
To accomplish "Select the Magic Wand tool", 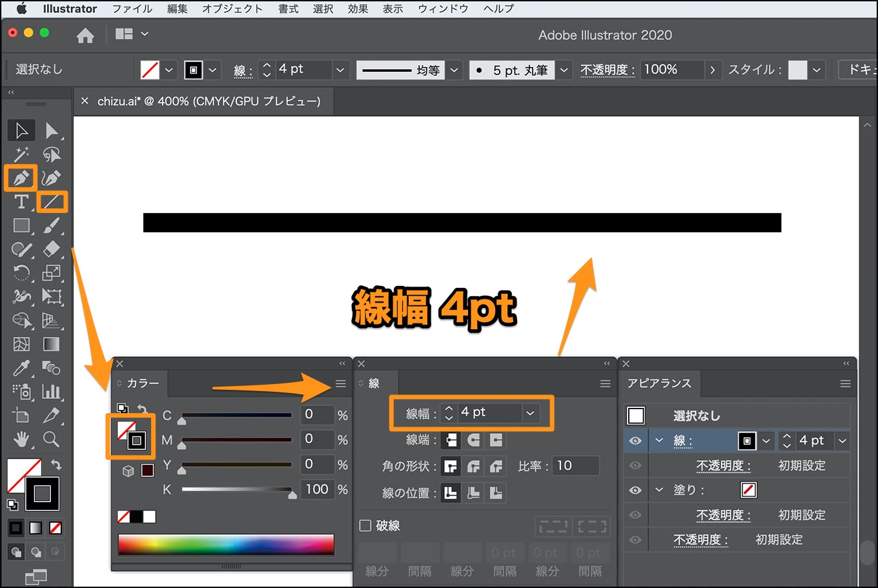I will [21, 154].
